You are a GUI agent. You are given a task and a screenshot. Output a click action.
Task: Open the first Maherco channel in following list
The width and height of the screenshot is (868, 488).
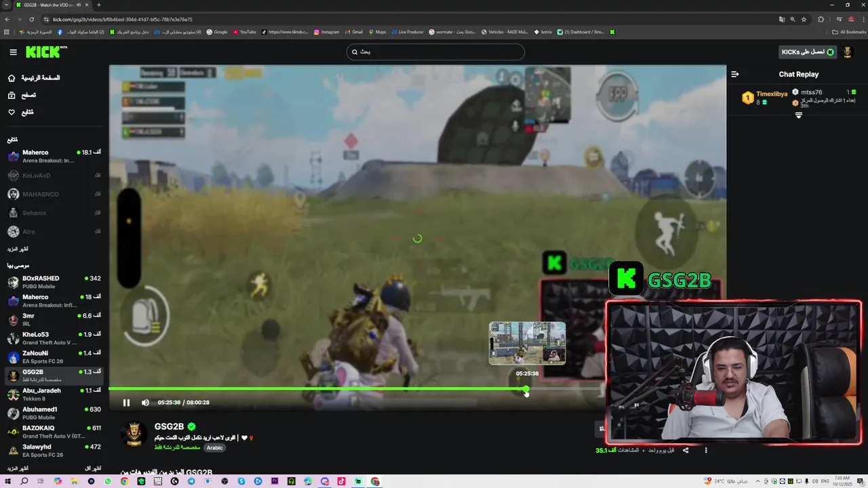tap(54, 157)
